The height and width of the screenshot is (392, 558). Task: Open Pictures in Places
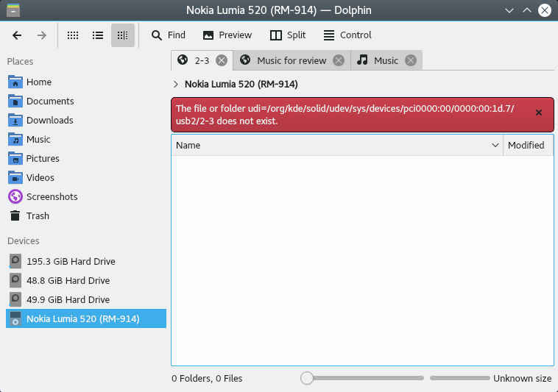(x=86, y=159)
